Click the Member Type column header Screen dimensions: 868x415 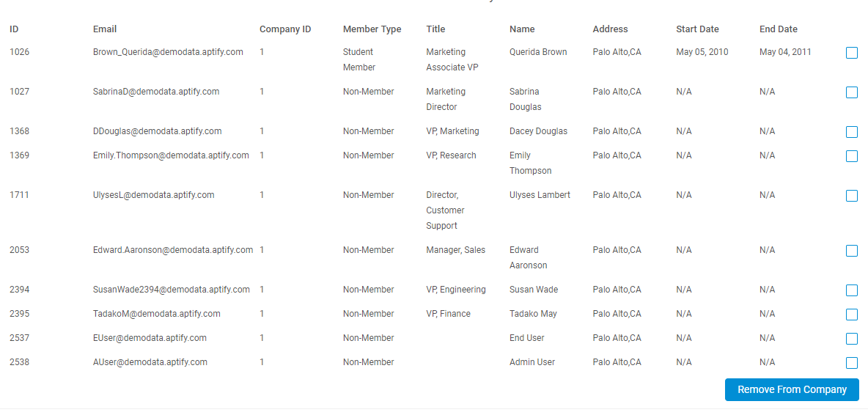[372, 29]
